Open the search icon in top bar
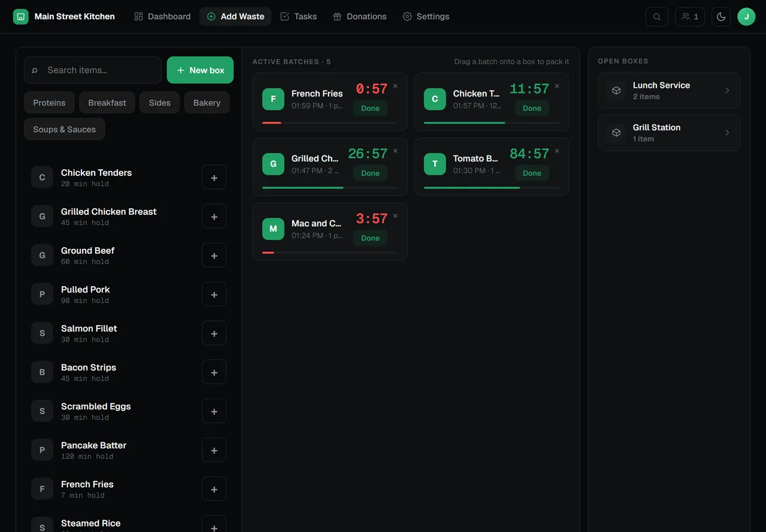Screen dimensions: 766x532 657,17
